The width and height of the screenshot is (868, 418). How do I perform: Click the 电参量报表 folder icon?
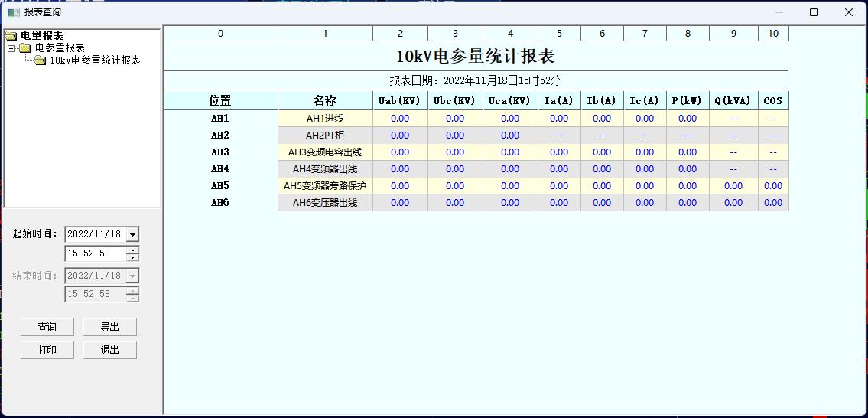[25, 47]
